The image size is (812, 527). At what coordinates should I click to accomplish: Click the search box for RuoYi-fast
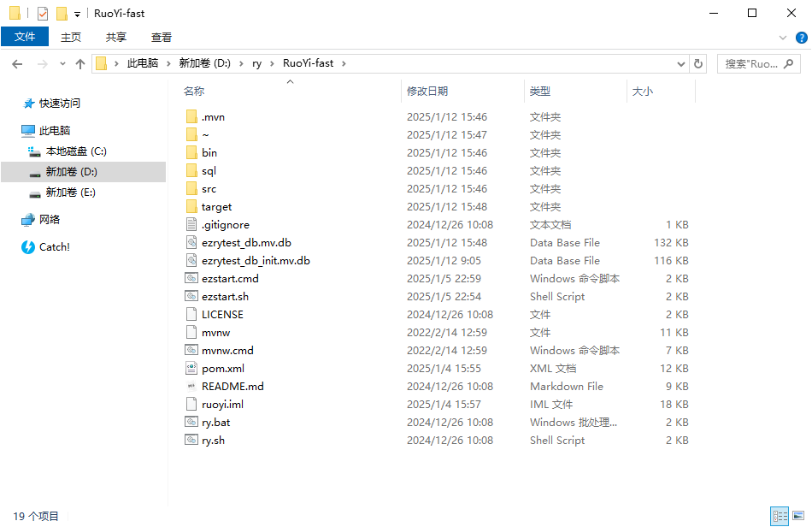click(756, 64)
